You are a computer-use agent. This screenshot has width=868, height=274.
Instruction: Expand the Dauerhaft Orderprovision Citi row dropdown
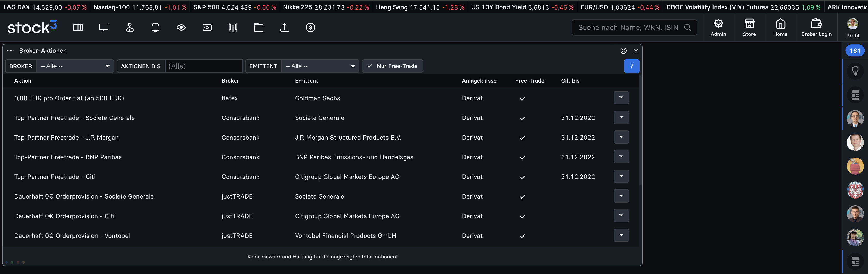click(621, 216)
